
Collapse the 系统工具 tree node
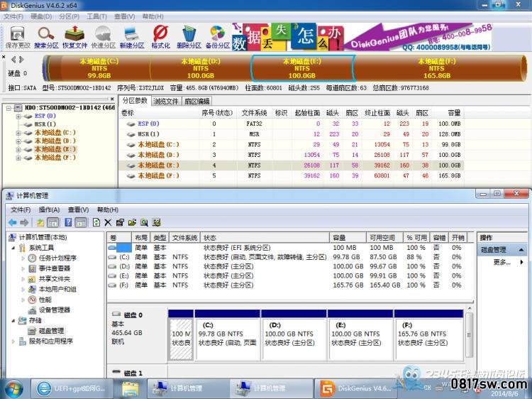(13, 248)
